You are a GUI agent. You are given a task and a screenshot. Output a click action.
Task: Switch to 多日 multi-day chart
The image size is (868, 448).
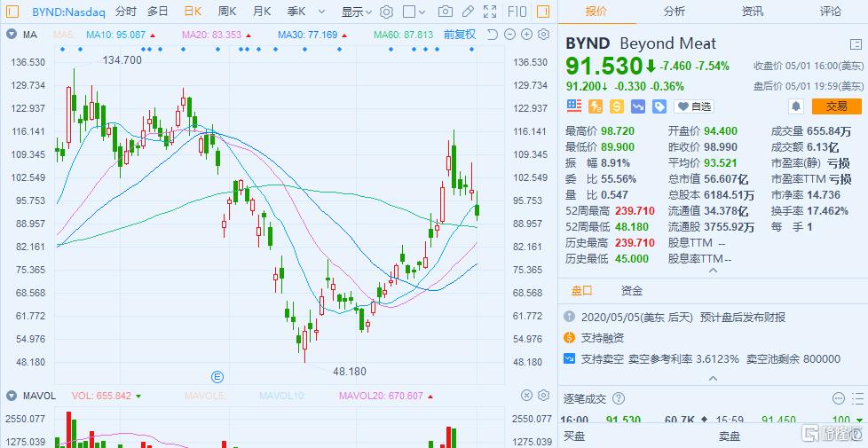158,12
